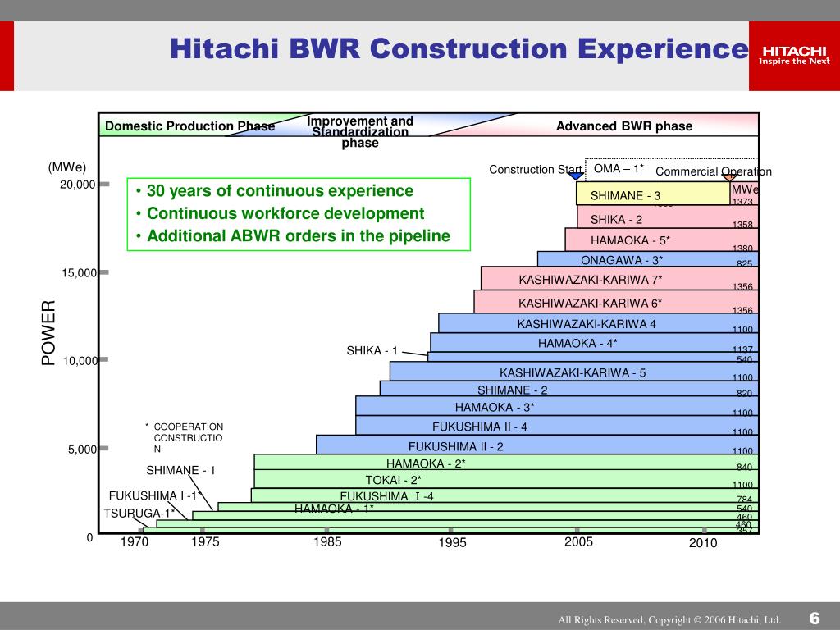Click the dotted OMA – 1* box
The image size is (840, 630).
[x=672, y=170]
